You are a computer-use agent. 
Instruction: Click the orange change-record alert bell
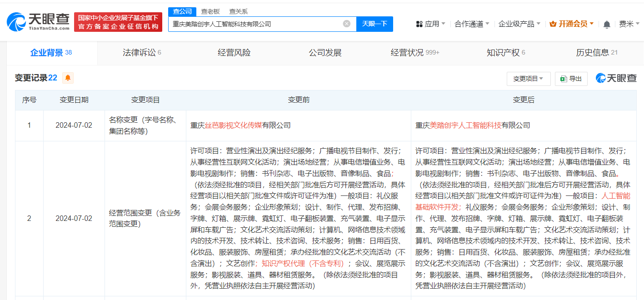[68, 78]
